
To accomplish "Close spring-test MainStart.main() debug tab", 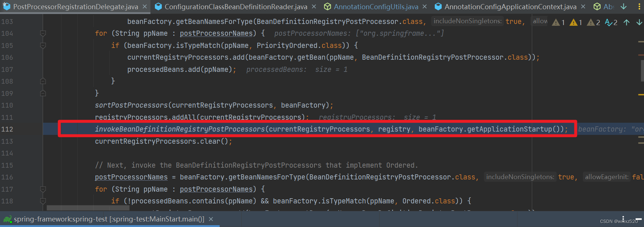I will click(211, 219).
